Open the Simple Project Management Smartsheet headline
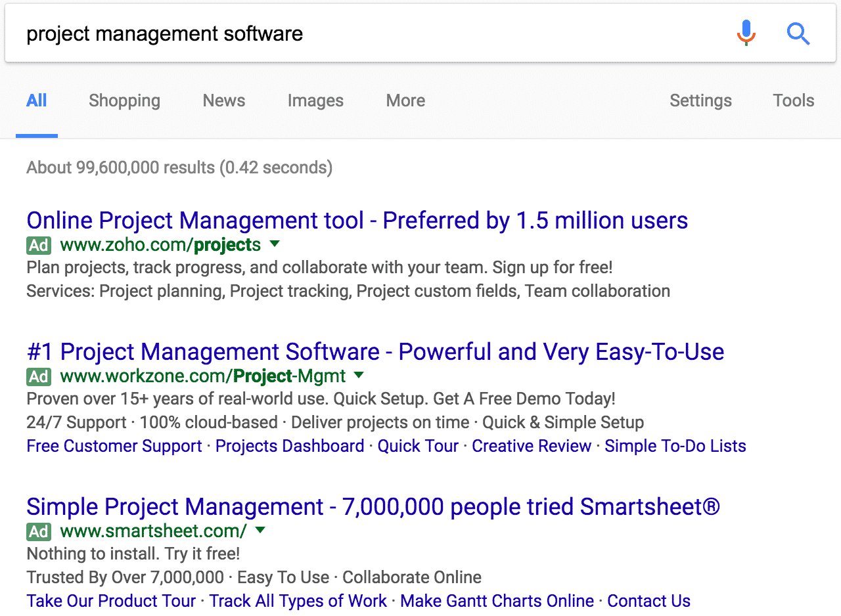The image size is (841, 616). click(x=373, y=506)
